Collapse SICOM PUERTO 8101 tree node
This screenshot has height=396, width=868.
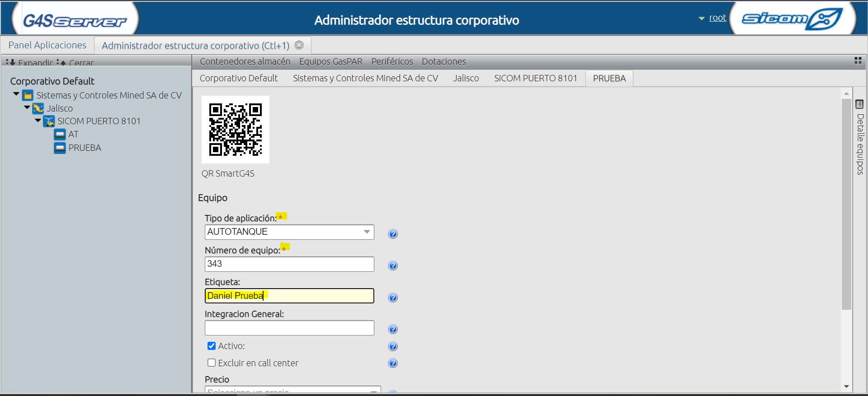pyautogui.click(x=38, y=120)
